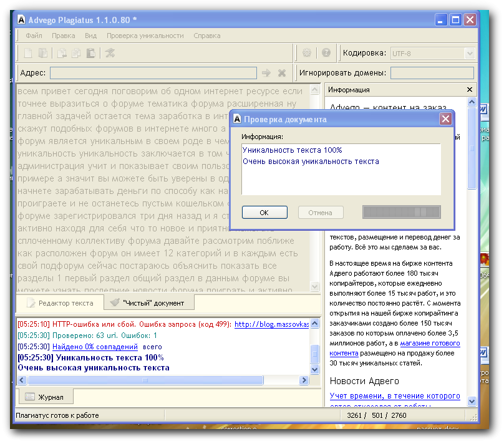Click the help question mark icon
Image resolution: width=504 pixels, height=444 pixels.
point(326,54)
